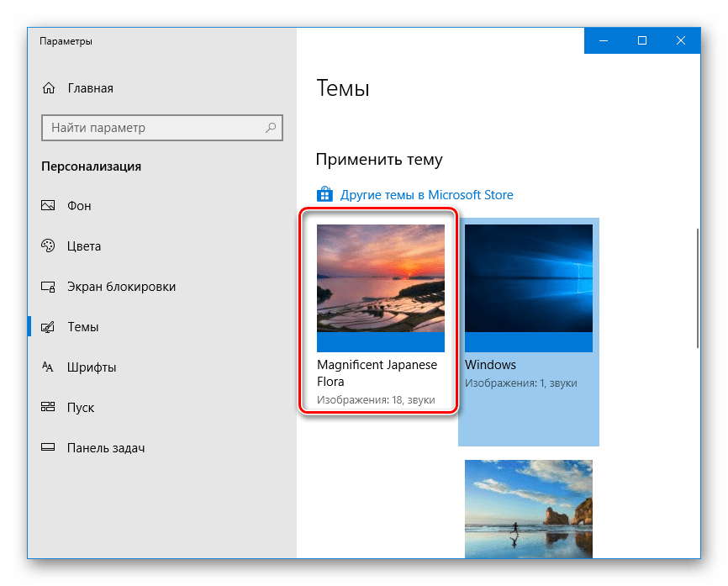Click the Цвета palette icon

pos(49,246)
